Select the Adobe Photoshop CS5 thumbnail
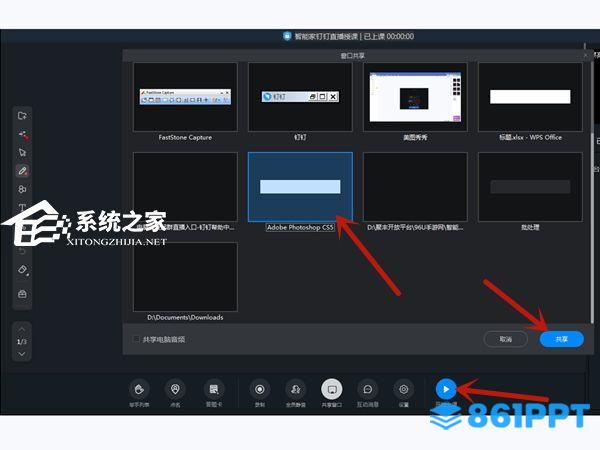This screenshot has height=450, width=600. pos(300,187)
